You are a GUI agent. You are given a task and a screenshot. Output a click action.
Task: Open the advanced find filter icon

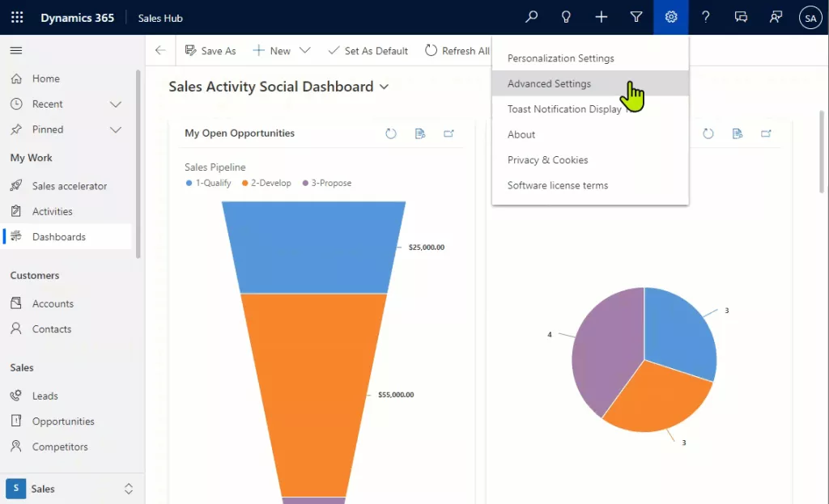click(x=636, y=17)
